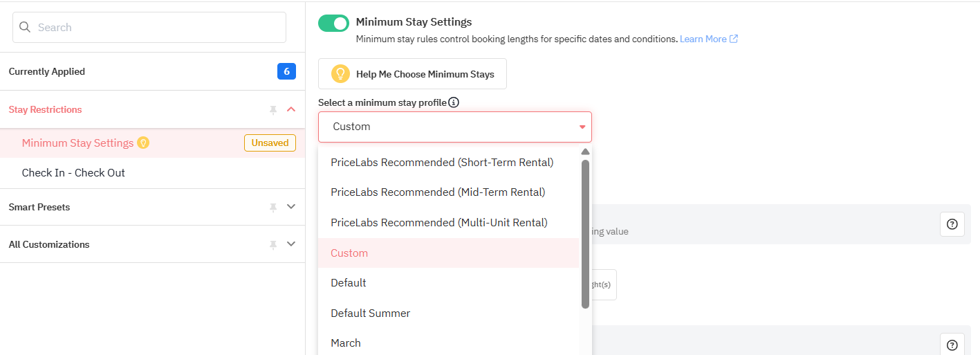The width and height of the screenshot is (980, 355).
Task: Click the blue 6 applied count badge
Action: (287, 71)
